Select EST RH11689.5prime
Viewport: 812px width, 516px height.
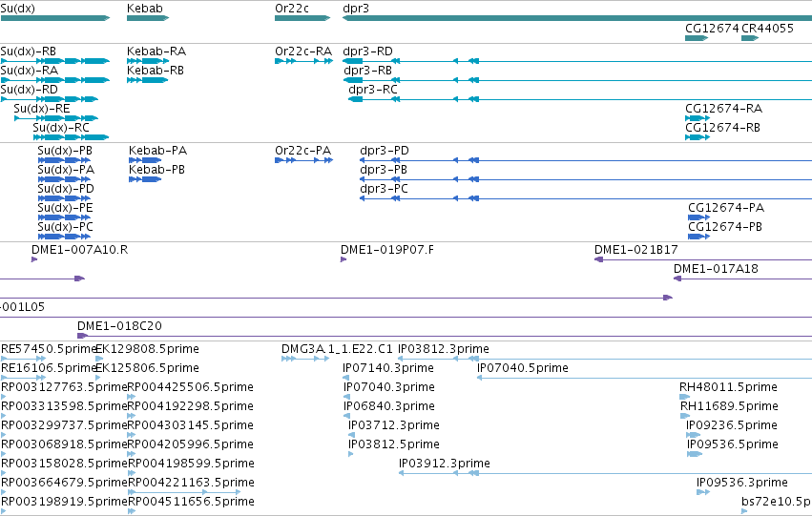point(685,416)
